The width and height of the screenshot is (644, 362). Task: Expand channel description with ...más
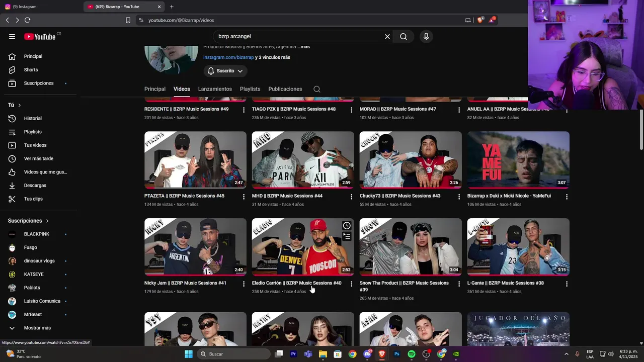(x=303, y=47)
